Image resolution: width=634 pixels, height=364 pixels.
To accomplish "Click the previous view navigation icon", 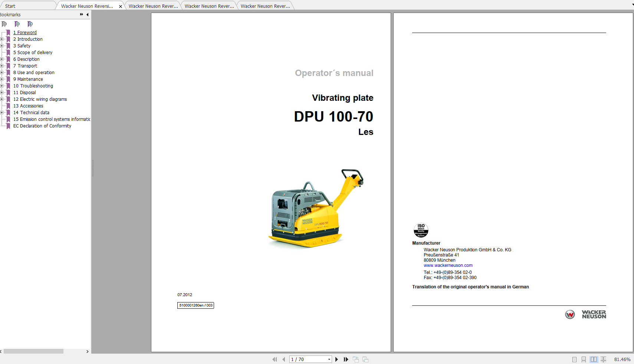I will [356, 359].
